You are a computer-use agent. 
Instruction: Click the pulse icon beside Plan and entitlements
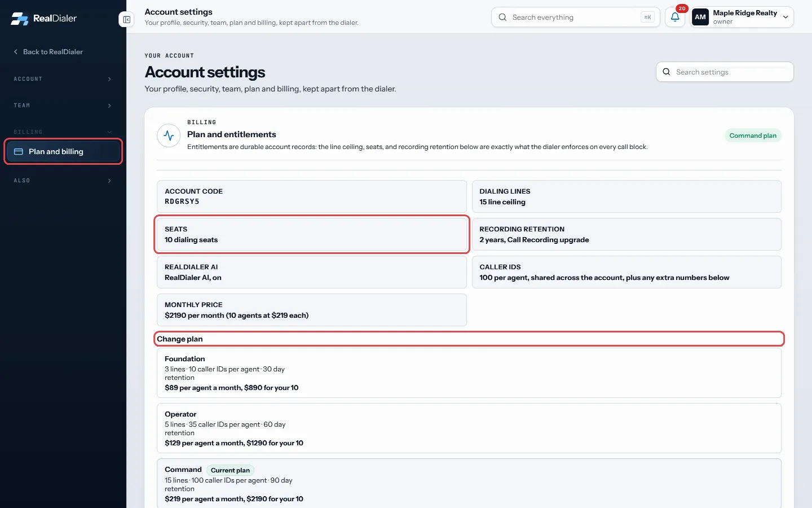pyautogui.click(x=169, y=135)
